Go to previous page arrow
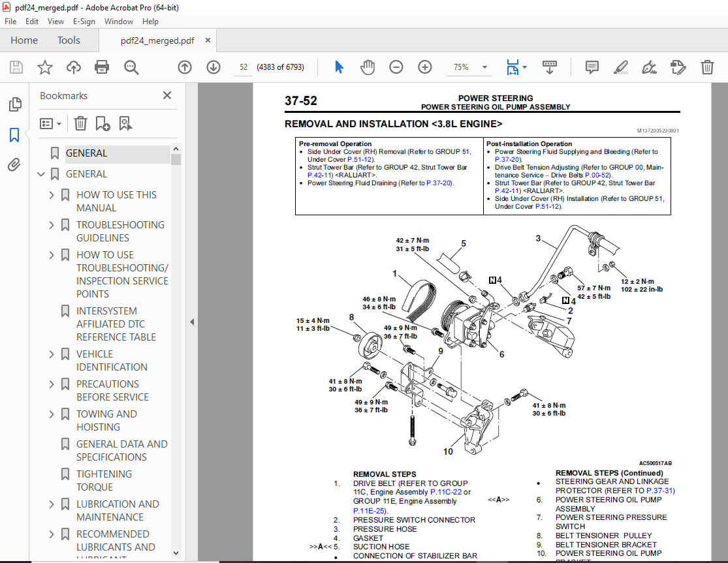 point(185,67)
